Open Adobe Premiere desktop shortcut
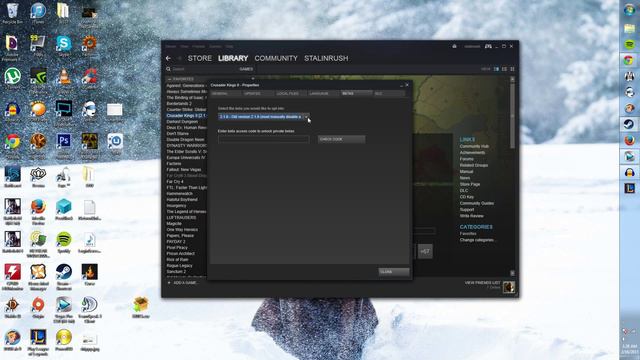The image size is (640, 360). pyautogui.click(x=12, y=43)
